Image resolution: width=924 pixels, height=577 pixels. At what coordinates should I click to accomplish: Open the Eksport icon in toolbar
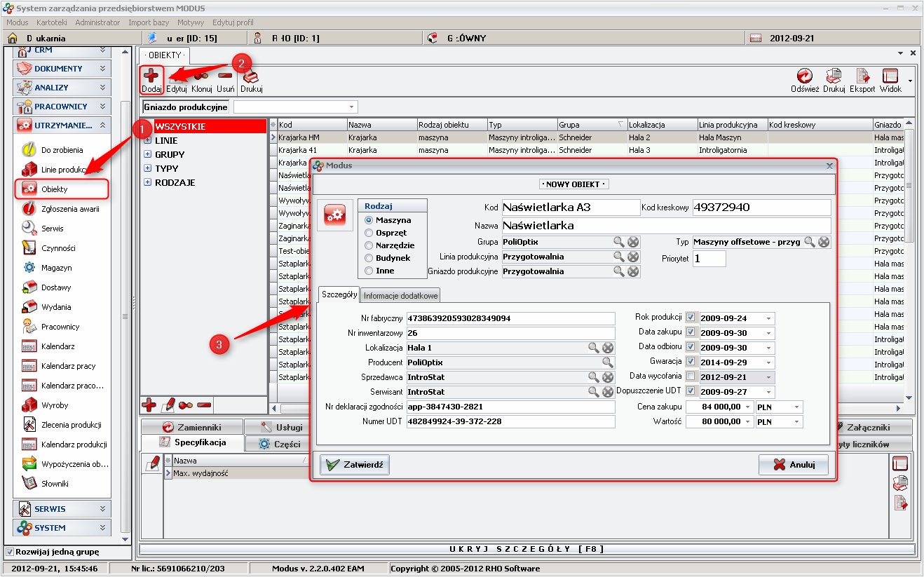(862, 76)
